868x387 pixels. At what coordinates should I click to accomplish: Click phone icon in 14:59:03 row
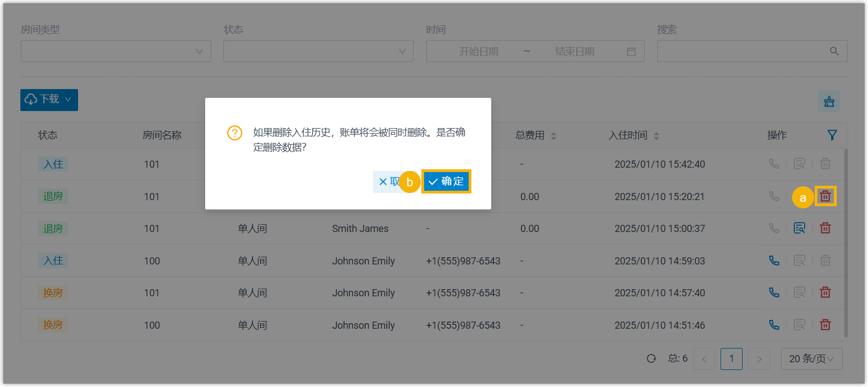tap(774, 261)
